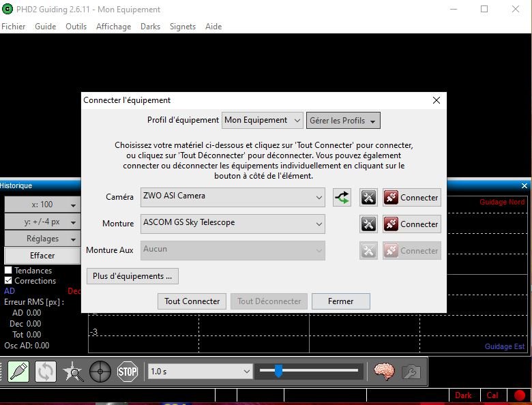Click Connecter button for Caméra
This screenshot has width=532, height=405.
(x=412, y=198)
